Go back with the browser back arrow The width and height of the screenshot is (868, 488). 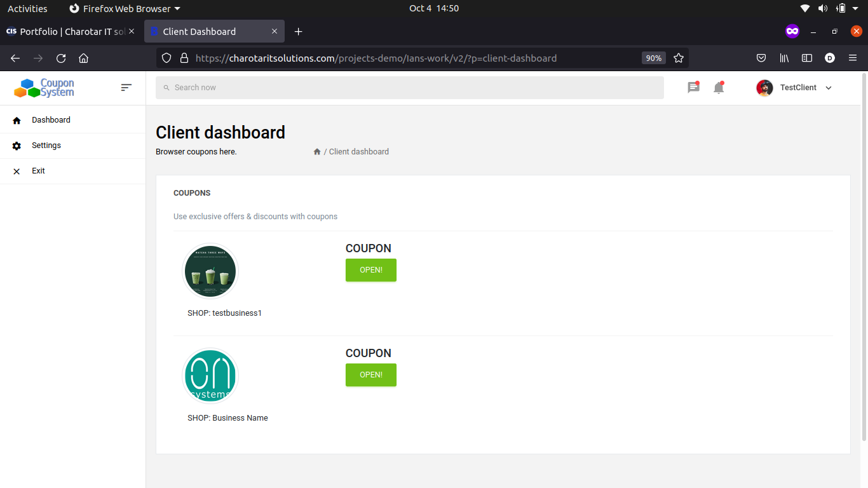pyautogui.click(x=15, y=58)
